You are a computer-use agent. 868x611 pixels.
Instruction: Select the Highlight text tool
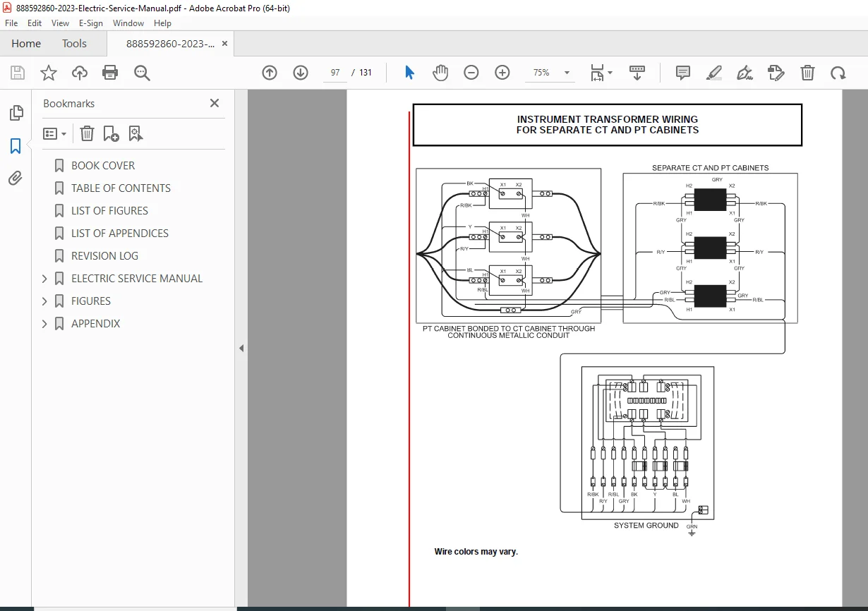714,73
